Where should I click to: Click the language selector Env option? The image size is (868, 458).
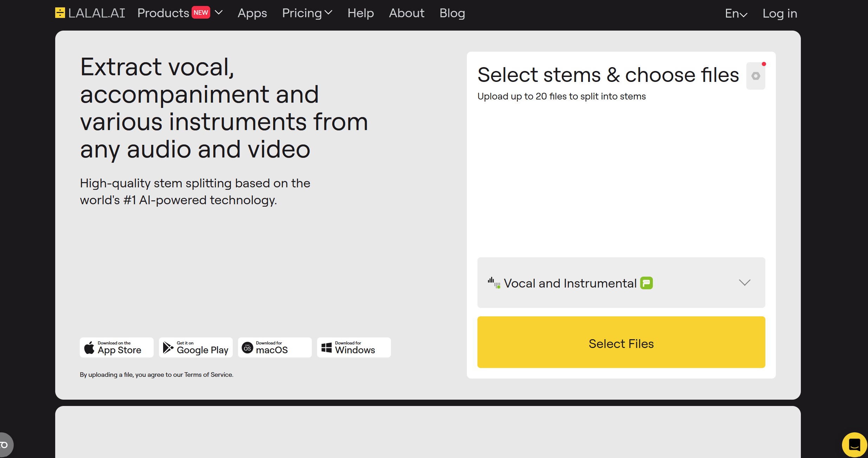click(737, 13)
